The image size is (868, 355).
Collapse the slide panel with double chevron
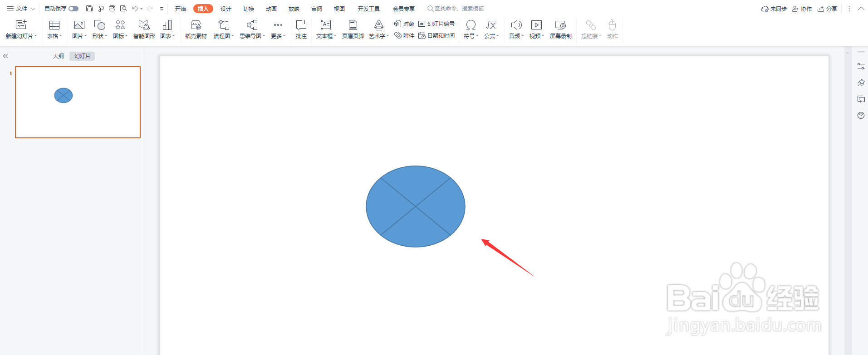pos(5,56)
